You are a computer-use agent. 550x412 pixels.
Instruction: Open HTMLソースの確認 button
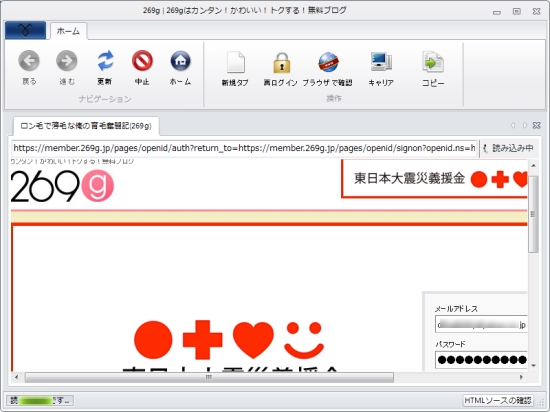point(498,400)
